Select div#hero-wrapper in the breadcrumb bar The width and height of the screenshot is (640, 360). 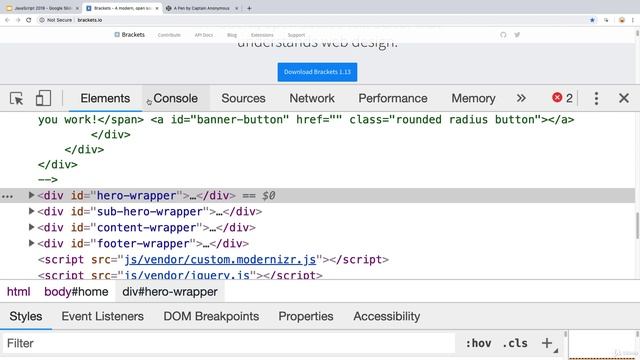(x=170, y=292)
